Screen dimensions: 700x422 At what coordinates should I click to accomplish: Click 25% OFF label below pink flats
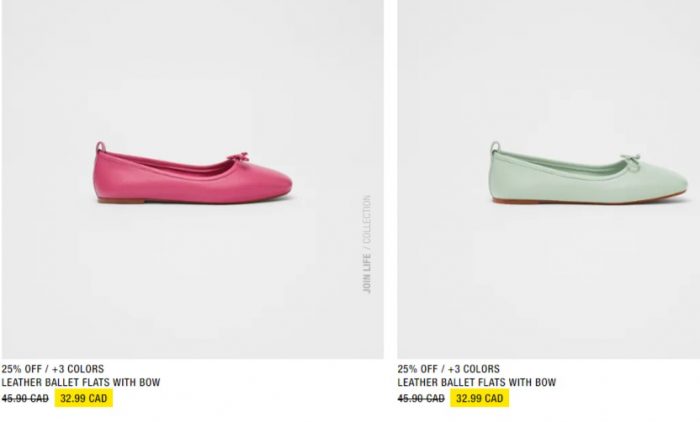21,369
